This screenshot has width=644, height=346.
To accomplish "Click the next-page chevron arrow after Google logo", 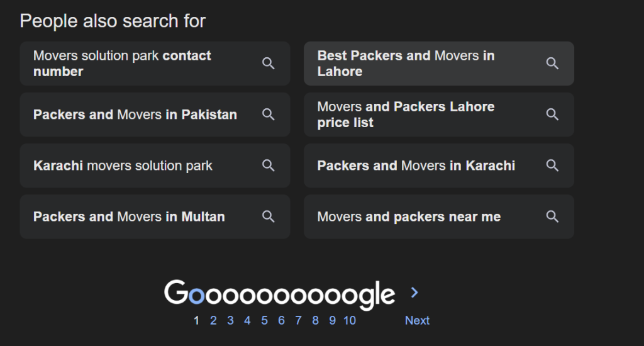I will (x=414, y=293).
